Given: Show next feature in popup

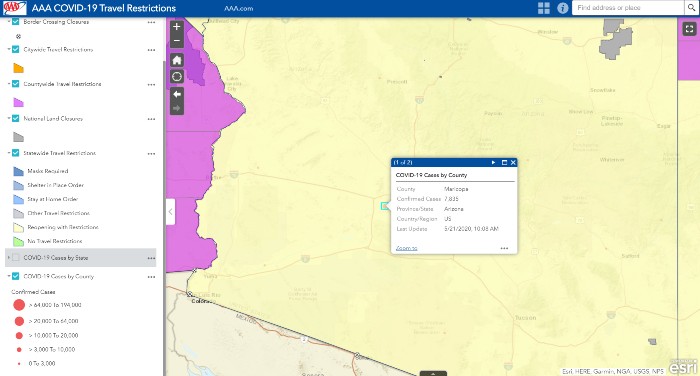Looking at the screenshot, I should click(x=493, y=163).
